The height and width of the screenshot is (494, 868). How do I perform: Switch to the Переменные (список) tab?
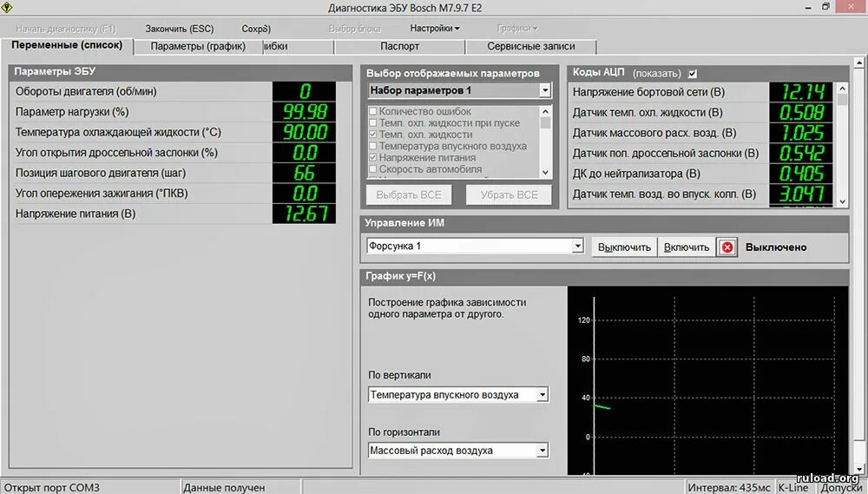[x=67, y=45]
